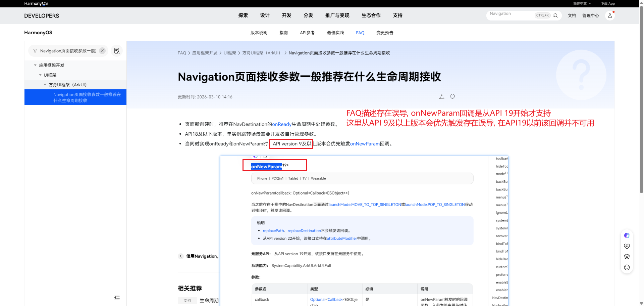Open the 开发 top navigation menu
The width and height of the screenshot is (644, 306).
tap(286, 15)
